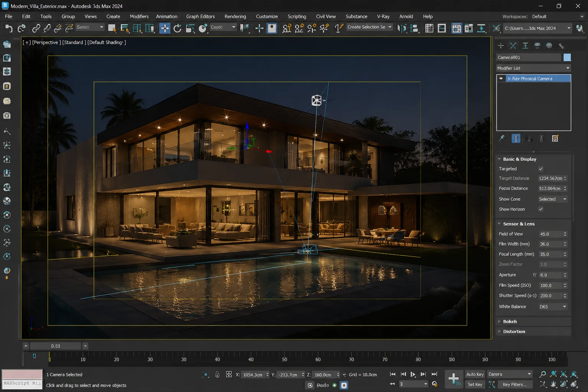This screenshot has width=588, height=392.
Task: Open the Modifiers menu
Action: pos(139,16)
